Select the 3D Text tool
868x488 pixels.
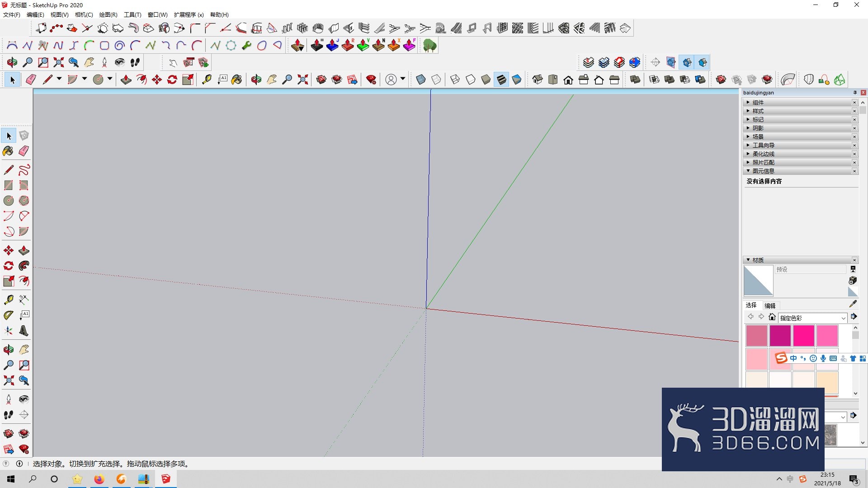point(24,331)
